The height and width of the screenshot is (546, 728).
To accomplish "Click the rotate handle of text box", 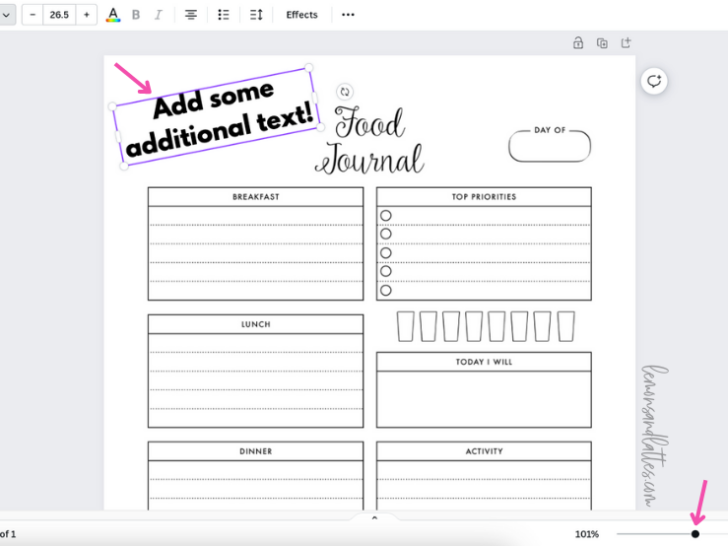I will tap(344, 92).
